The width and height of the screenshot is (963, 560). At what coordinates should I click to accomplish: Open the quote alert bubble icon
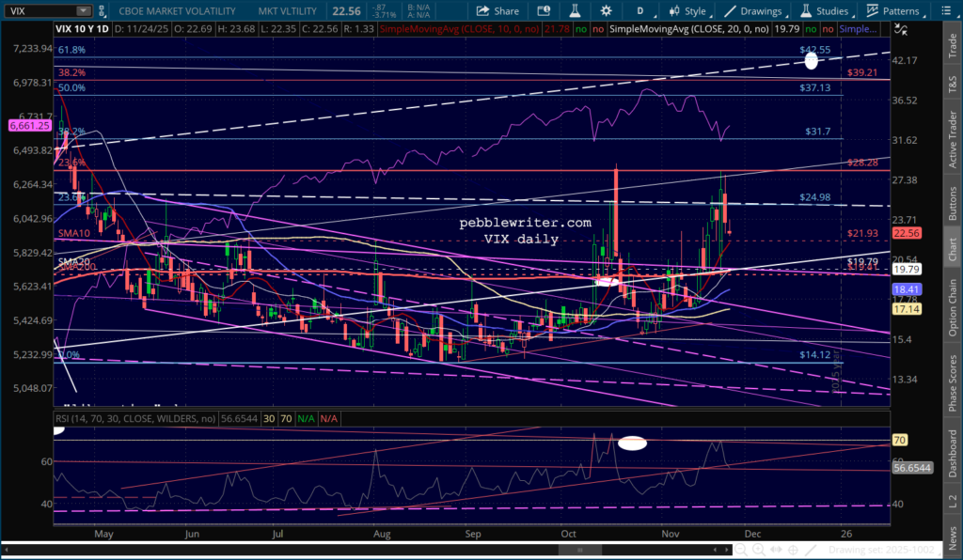(x=544, y=11)
